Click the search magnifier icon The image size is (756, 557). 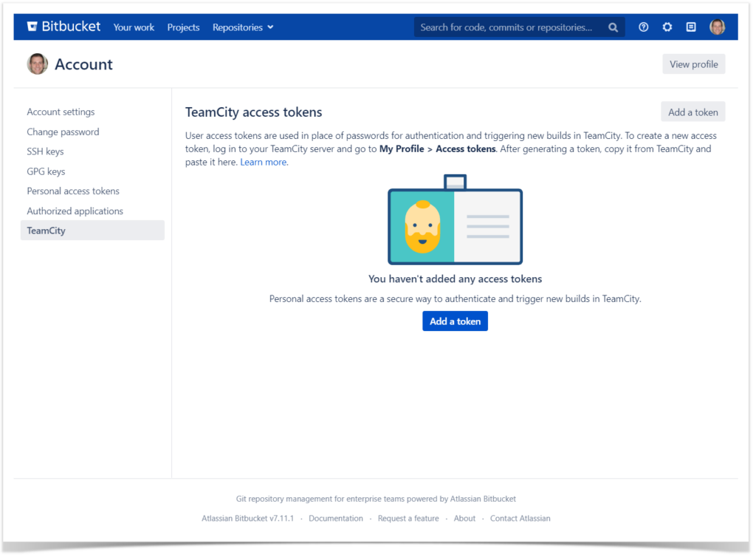point(613,27)
